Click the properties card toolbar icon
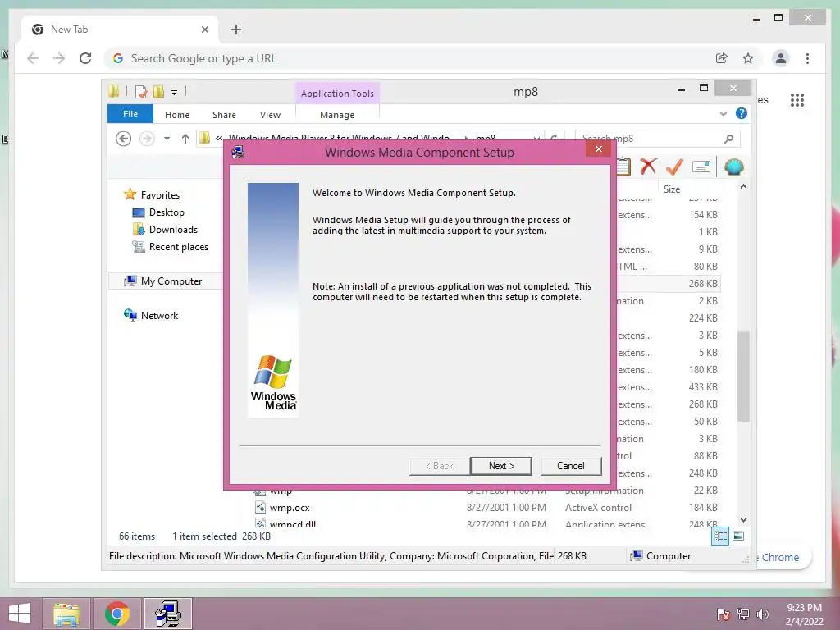The height and width of the screenshot is (630, 840). (701, 167)
